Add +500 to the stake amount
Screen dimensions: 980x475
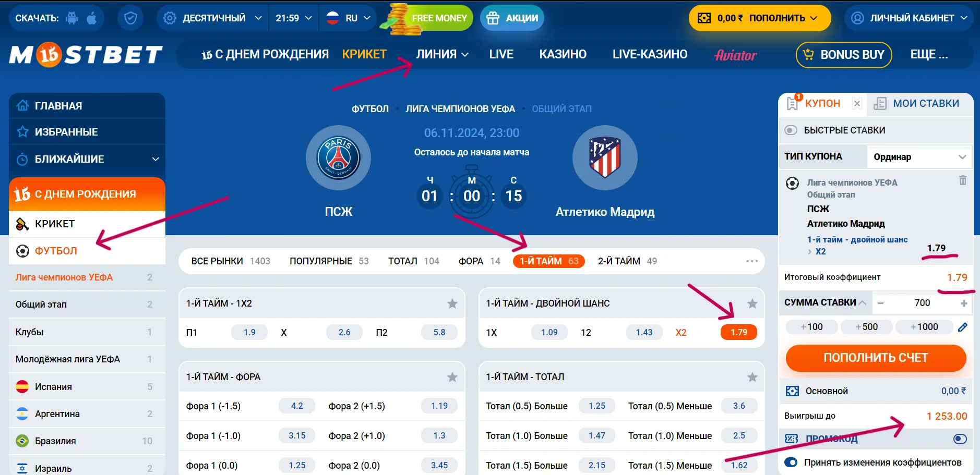866,327
